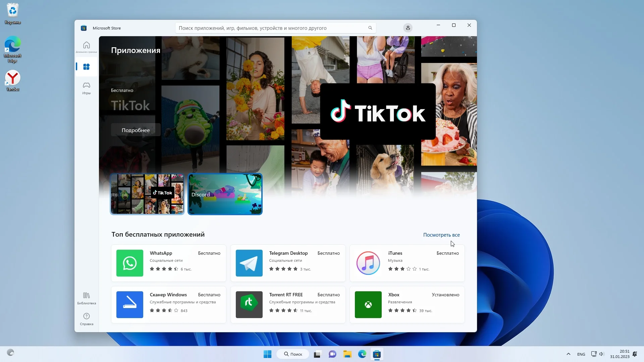Open the Сканер Windows app tile
The width and height of the screenshot is (644, 362).
(168, 305)
